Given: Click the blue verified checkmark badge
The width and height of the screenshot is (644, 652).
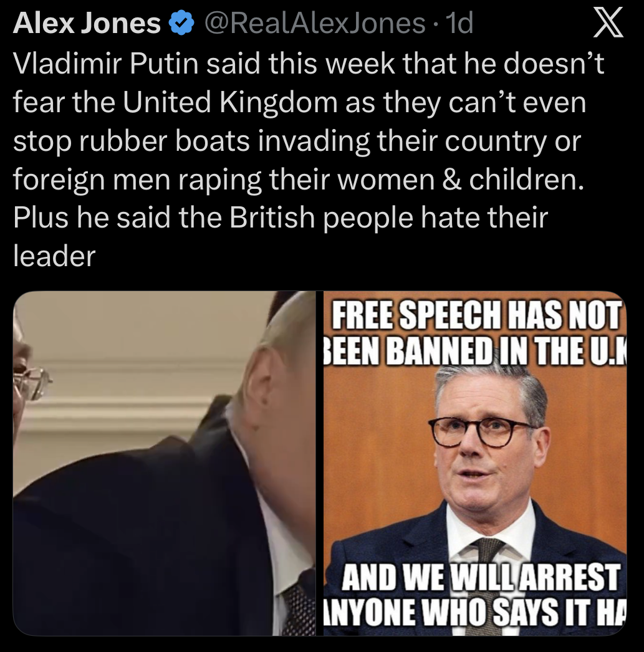Looking at the screenshot, I should tap(181, 24).
